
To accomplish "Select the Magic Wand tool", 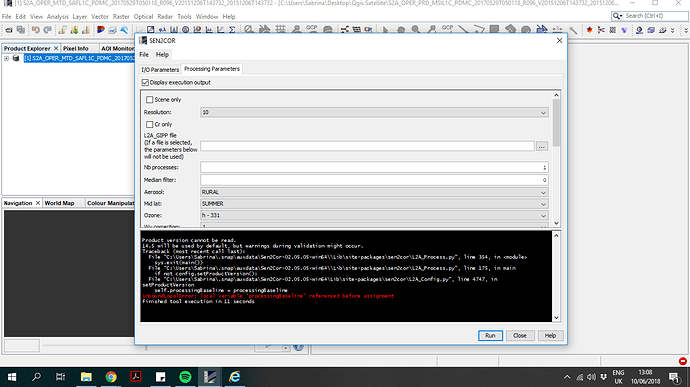I will click(x=573, y=30).
